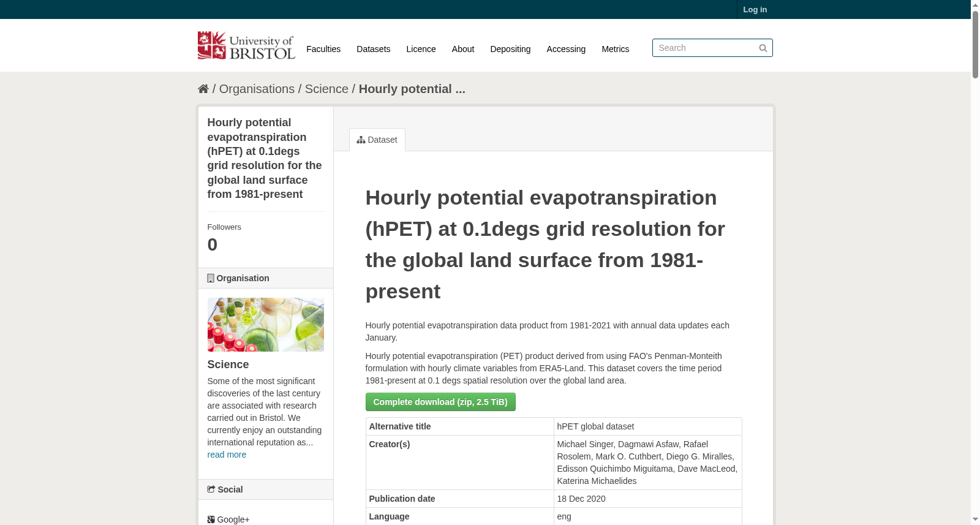The width and height of the screenshot is (980, 525).
Task: Click Complete download zip button
Action: tap(440, 402)
